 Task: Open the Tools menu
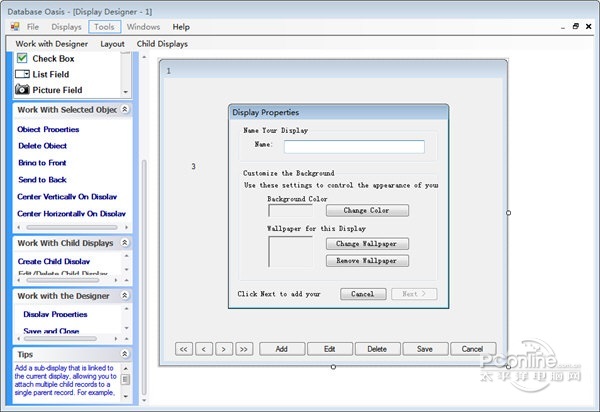[x=104, y=27]
